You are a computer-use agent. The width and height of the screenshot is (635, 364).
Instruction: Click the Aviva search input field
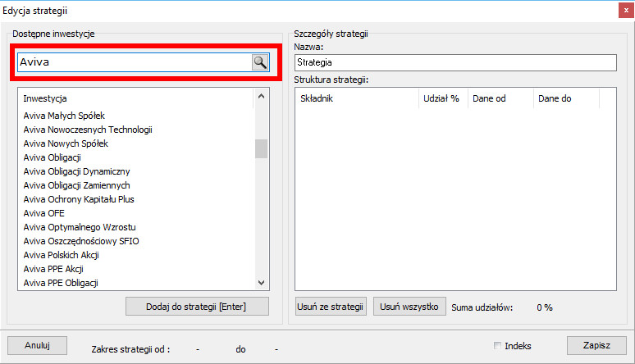coord(133,62)
